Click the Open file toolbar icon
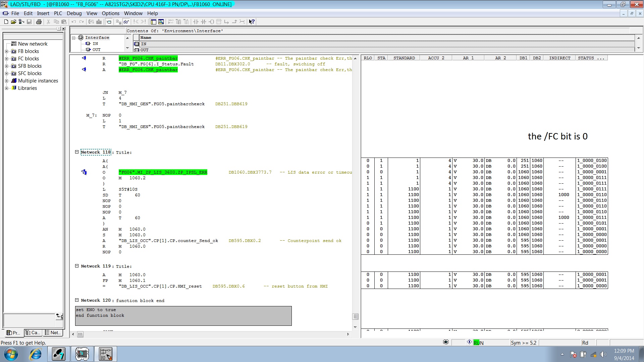 (x=13, y=22)
